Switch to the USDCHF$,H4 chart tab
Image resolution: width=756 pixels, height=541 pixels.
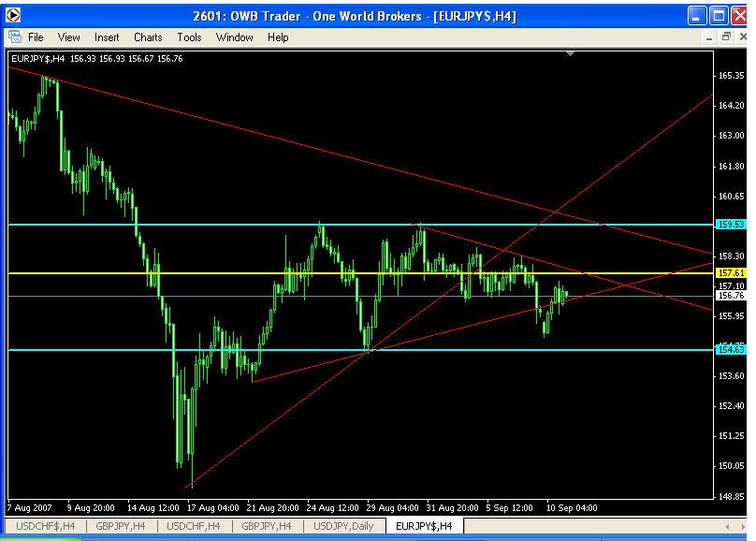45,526
